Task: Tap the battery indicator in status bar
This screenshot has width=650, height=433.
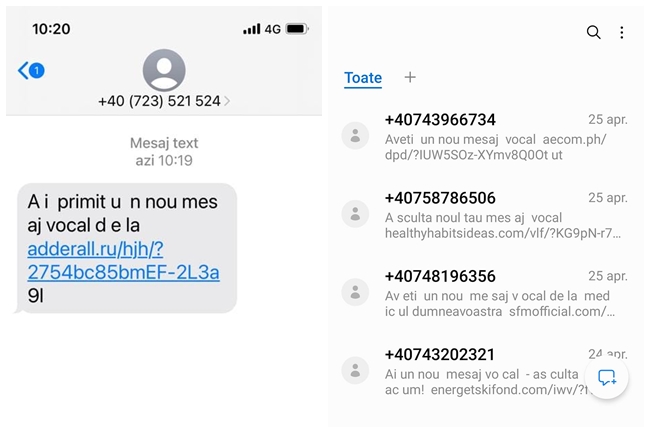Action: pos(297,29)
